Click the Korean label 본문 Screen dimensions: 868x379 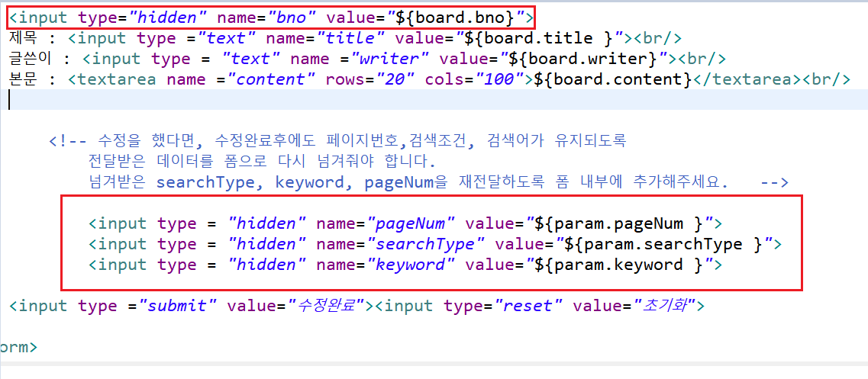tap(24, 79)
